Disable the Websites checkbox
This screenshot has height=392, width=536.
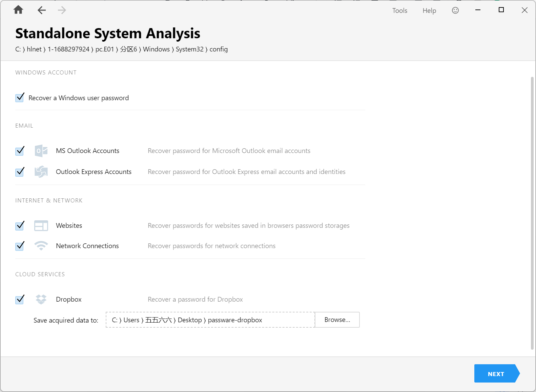[x=20, y=225]
